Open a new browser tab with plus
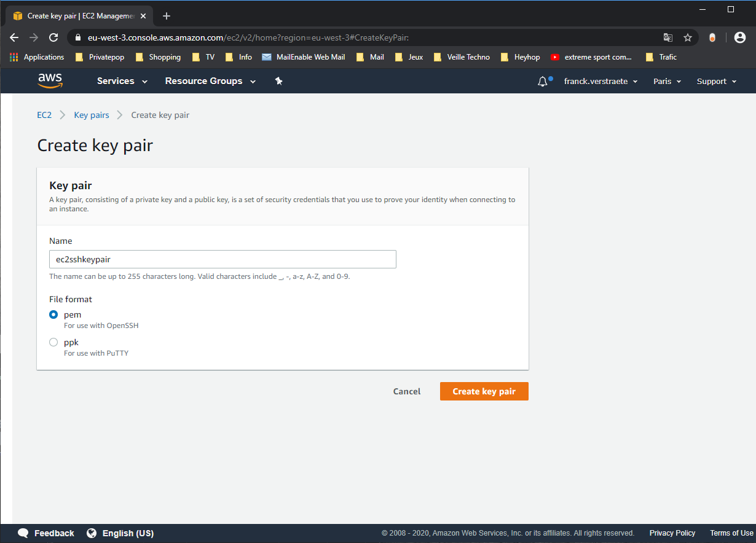 tap(167, 16)
